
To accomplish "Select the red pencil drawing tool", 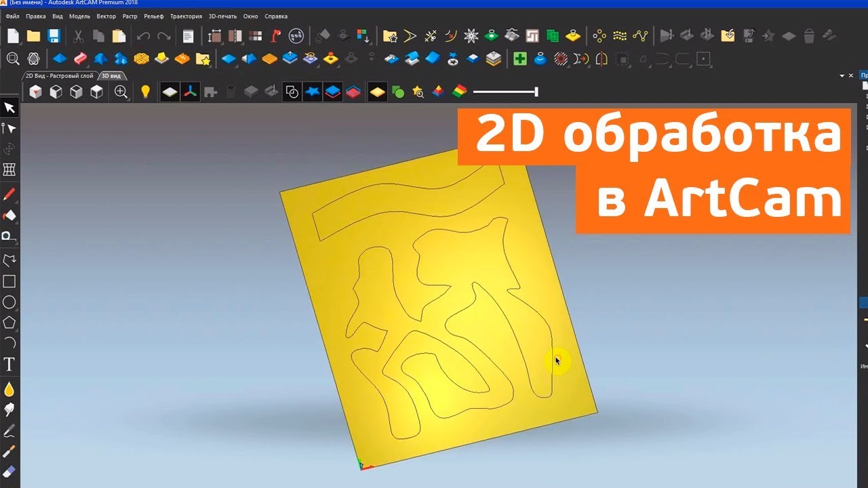I will [9, 195].
